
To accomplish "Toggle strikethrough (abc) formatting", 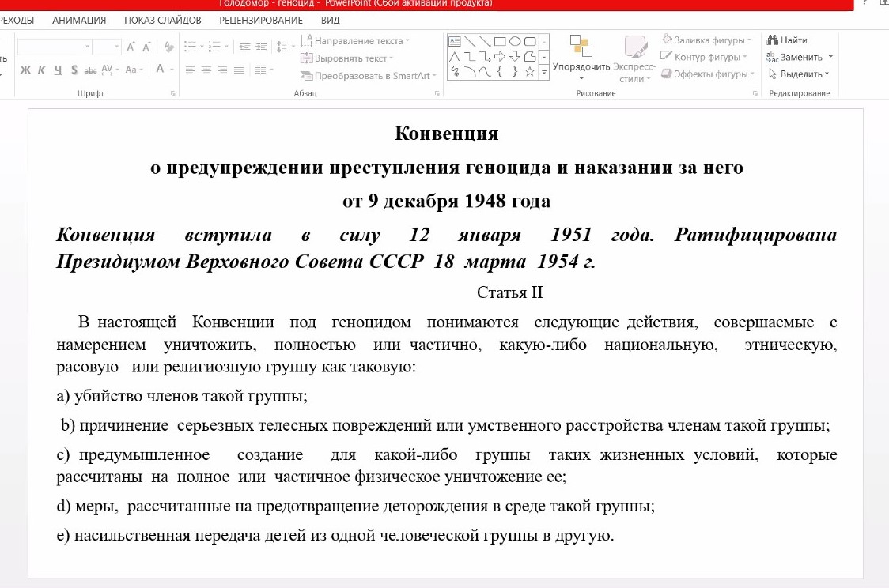I will click(90, 70).
